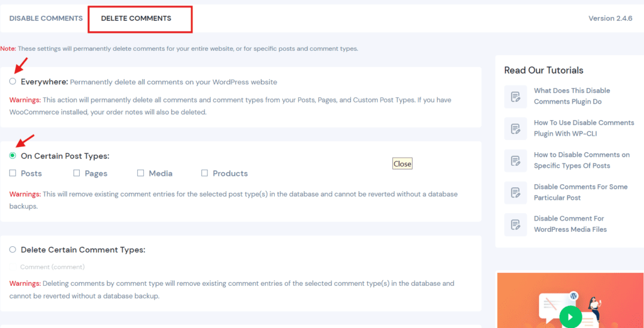Image resolution: width=644 pixels, height=328 pixels.
Task: Open 'How To Use Disable Comments Plugin With WP-CLI'
Action: pos(584,128)
